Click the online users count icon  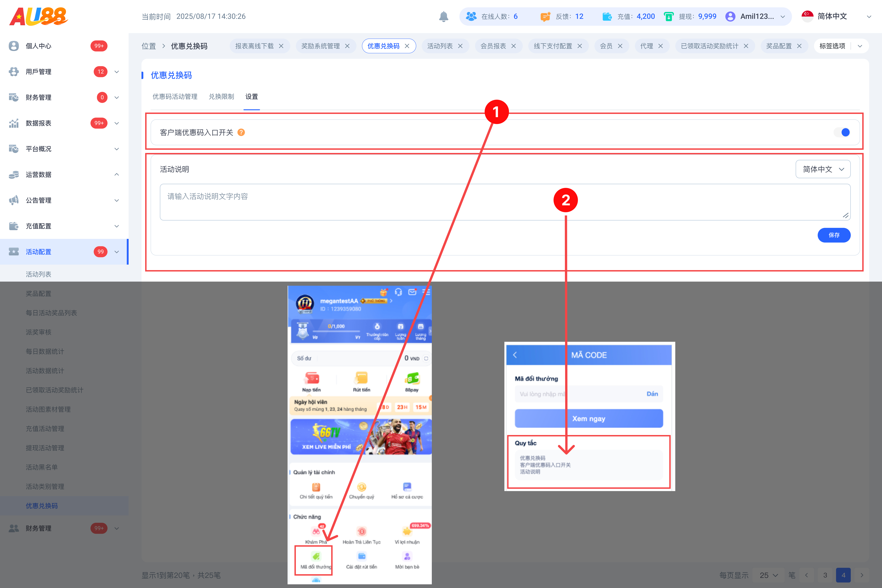(x=471, y=17)
